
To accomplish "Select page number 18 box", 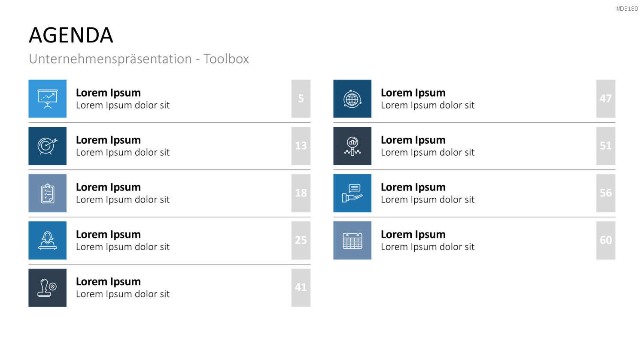I will 301,193.
